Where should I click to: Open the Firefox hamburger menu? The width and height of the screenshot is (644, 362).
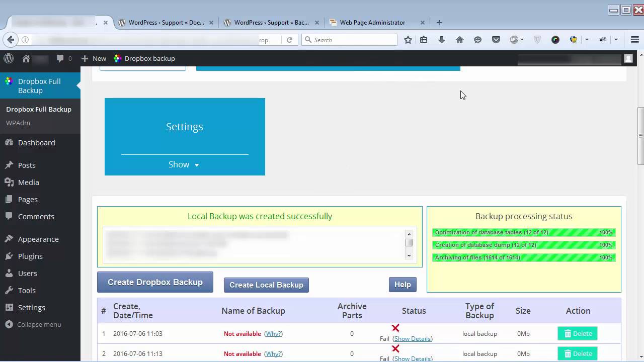[x=635, y=40]
